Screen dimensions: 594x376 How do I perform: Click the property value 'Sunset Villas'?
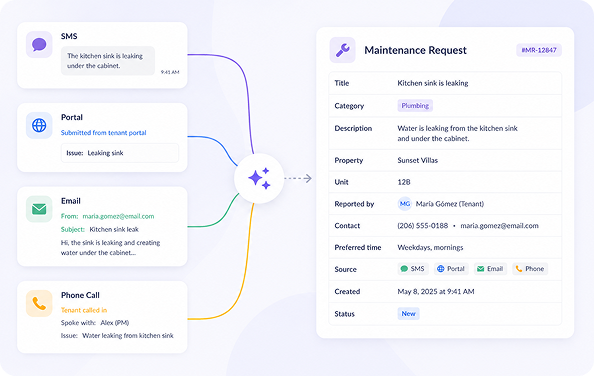[x=417, y=161]
